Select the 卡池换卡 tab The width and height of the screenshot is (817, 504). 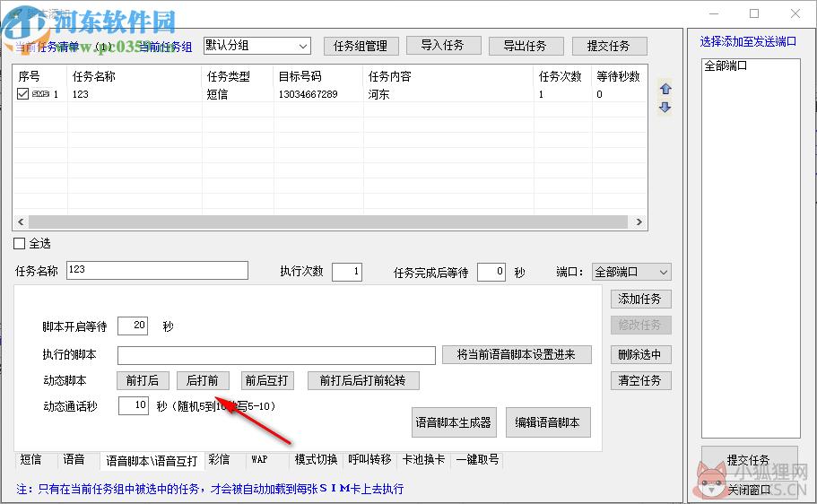(x=423, y=459)
